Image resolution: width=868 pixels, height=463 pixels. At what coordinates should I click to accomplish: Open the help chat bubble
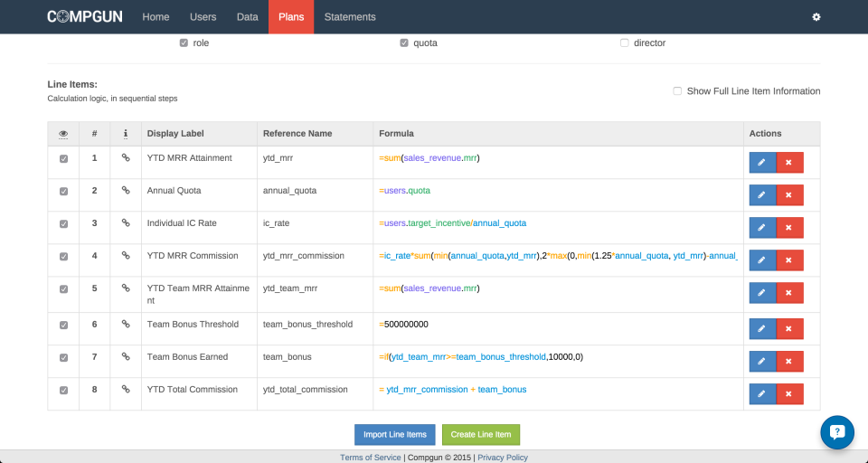point(837,432)
